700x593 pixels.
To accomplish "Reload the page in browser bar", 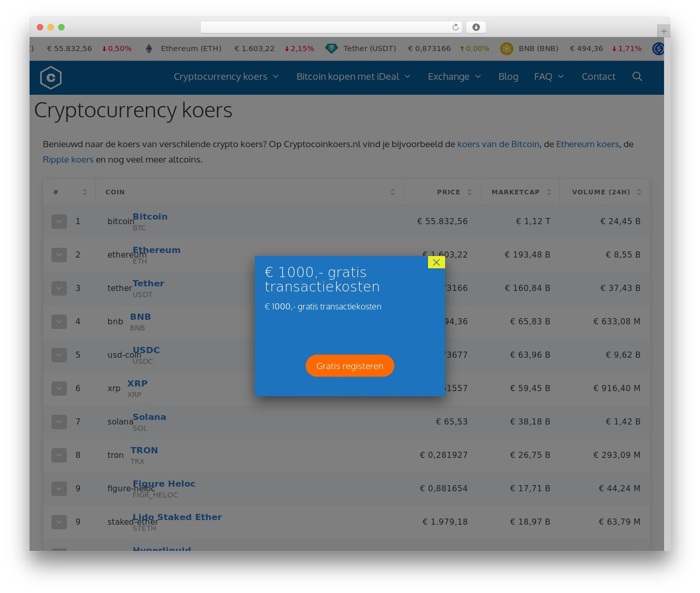I will pyautogui.click(x=456, y=27).
